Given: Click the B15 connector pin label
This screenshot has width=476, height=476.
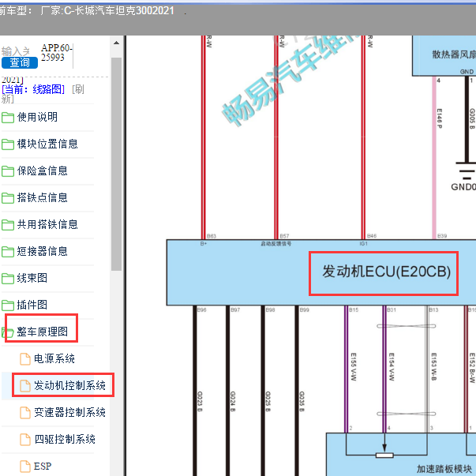Looking at the screenshot, I should (x=354, y=309).
